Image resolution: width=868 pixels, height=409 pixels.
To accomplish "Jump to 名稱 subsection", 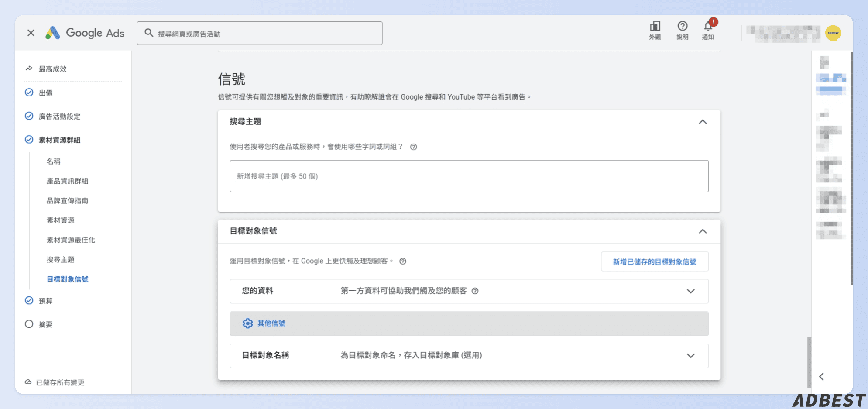I will [x=54, y=162].
